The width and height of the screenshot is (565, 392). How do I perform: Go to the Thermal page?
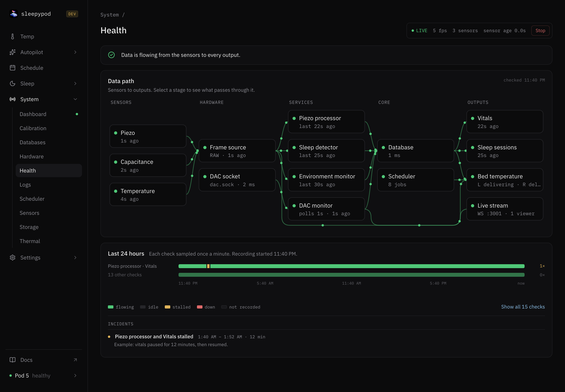point(49,241)
